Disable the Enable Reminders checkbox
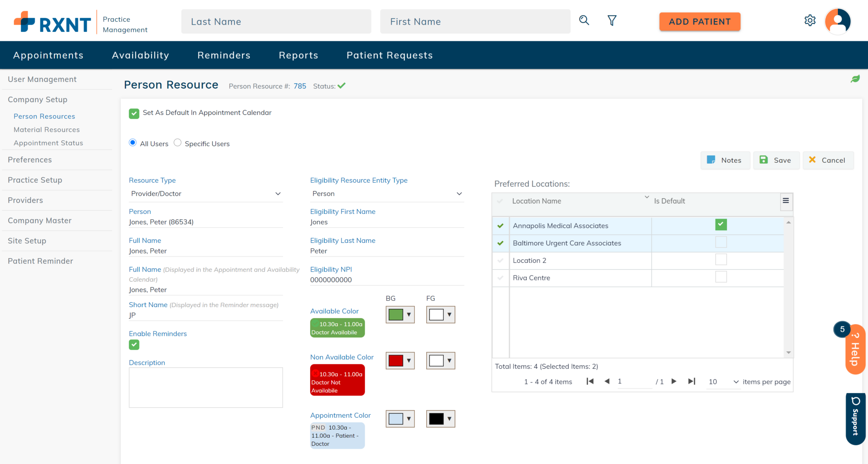 tap(134, 345)
